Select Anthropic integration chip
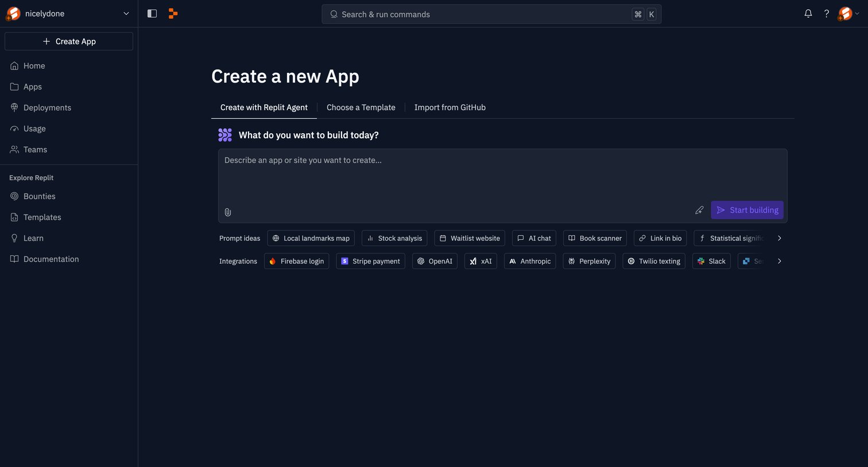This screenshot has width=868, height=467. [x=530, y=261]
